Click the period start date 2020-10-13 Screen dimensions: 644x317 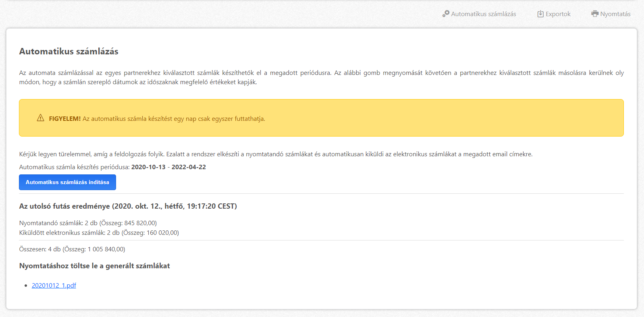point(148,167)
